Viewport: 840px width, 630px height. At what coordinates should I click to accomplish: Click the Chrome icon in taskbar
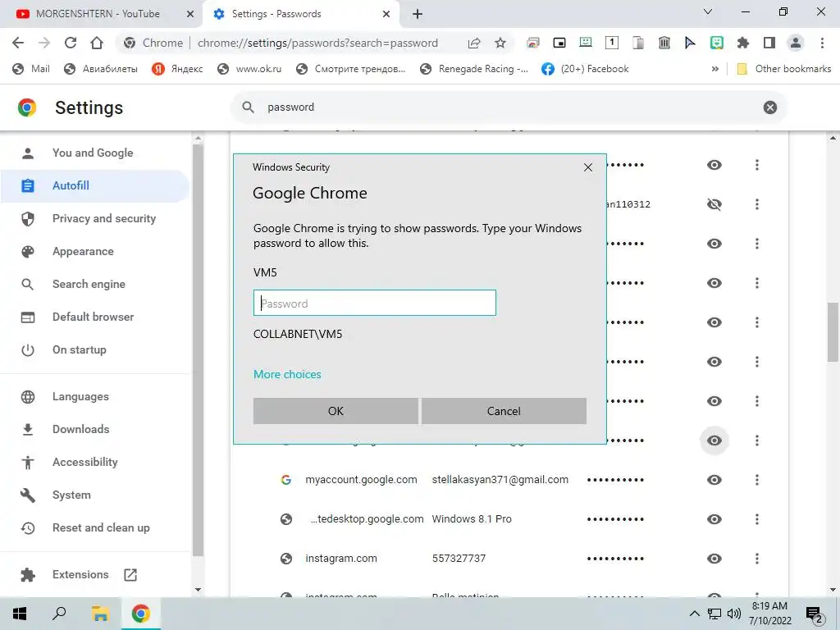[141, 614]
